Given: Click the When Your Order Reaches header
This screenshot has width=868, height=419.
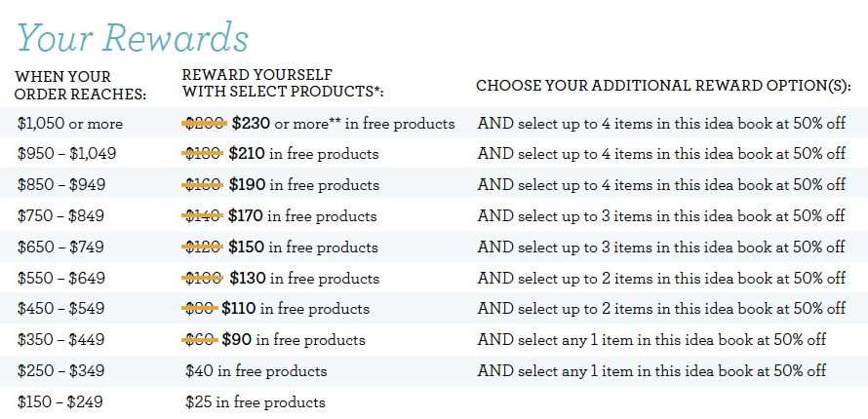Looking at the screenshot, I should point(81,85).
